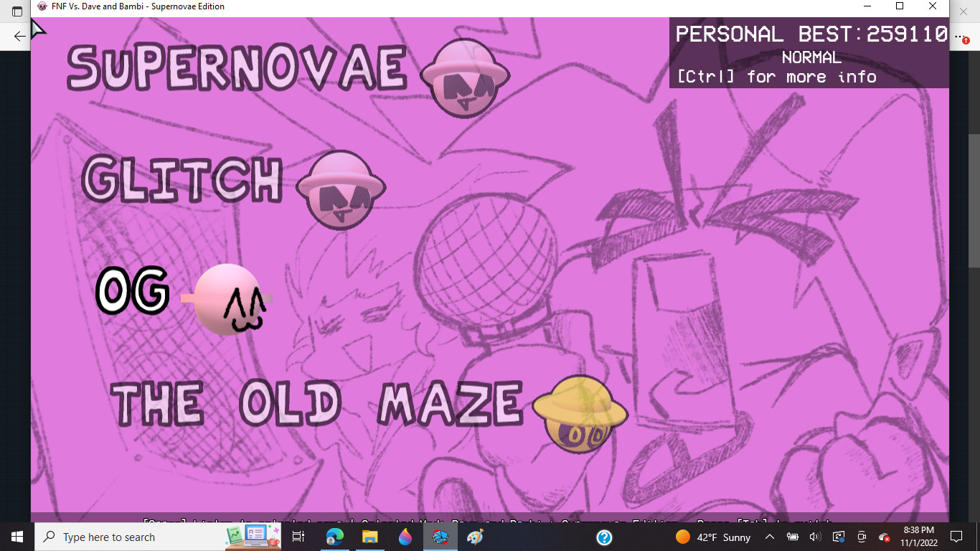The image size is (980, 551).
Task: Open the Windows search help icon
Action: click(604, 537)
